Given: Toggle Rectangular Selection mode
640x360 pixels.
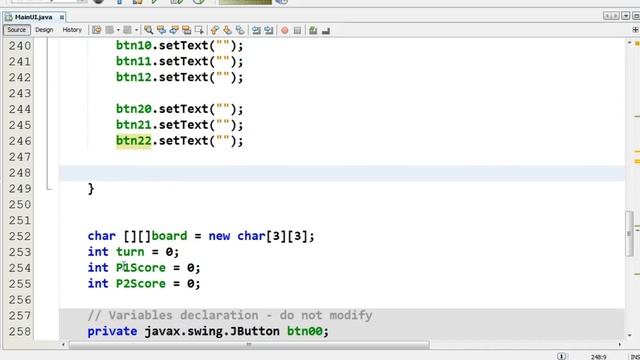Looking at the screenshot, I should pyautogui.click(x=199, y=30).
